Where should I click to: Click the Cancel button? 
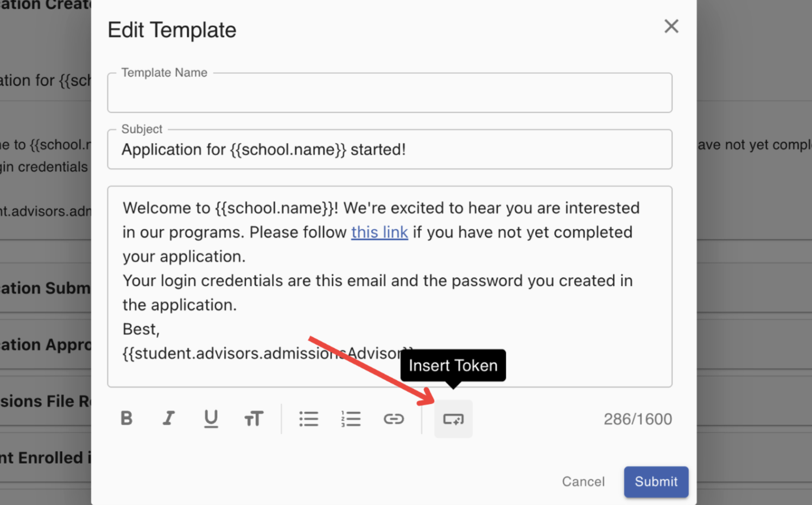click(583, 482)
